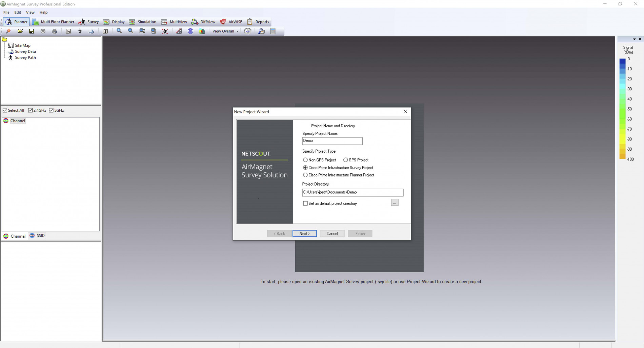
Task: Click the walking person toolbar icon
Action: (x=80, y=31)
